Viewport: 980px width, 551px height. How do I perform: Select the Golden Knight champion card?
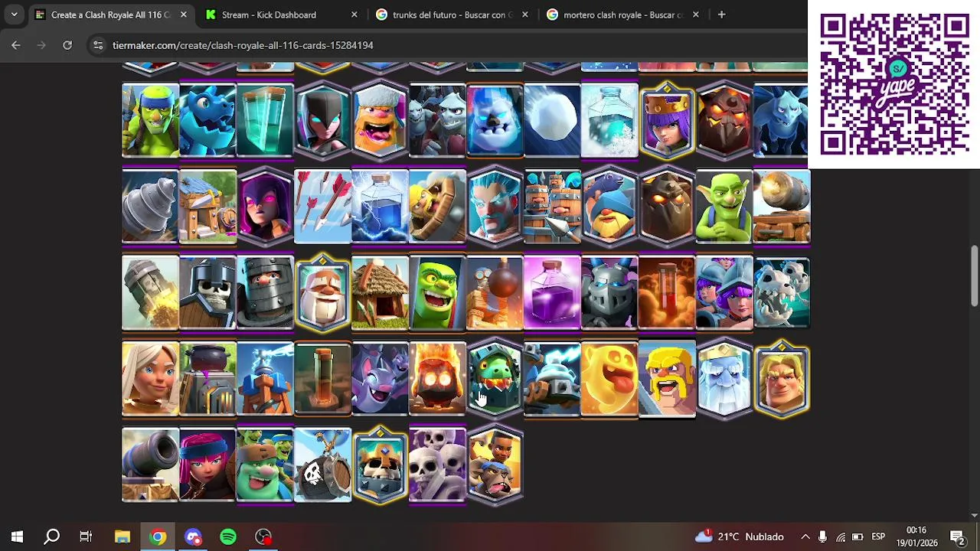point(782,379)
